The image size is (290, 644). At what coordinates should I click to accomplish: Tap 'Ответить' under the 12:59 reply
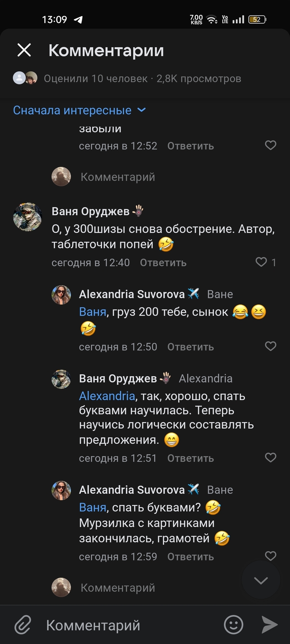pos(190,557)
